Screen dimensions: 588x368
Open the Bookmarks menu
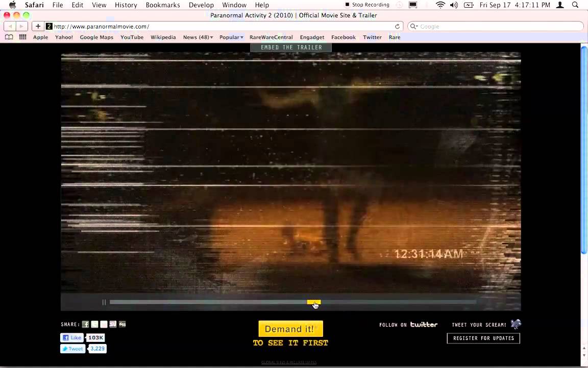tap(163, 5)
